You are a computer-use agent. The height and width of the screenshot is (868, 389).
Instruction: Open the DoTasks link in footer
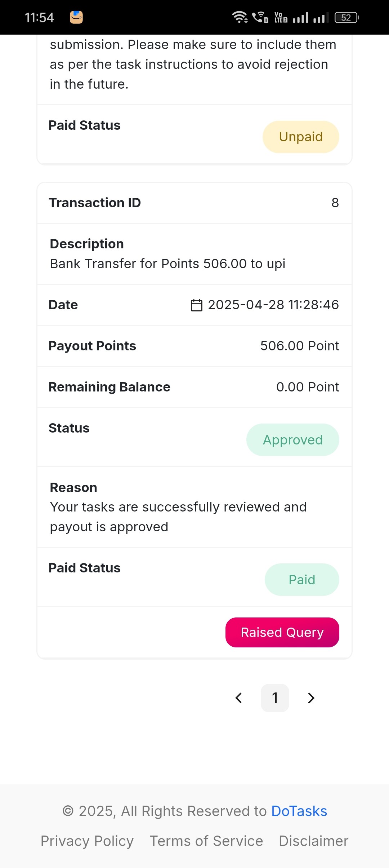[299, 811]
